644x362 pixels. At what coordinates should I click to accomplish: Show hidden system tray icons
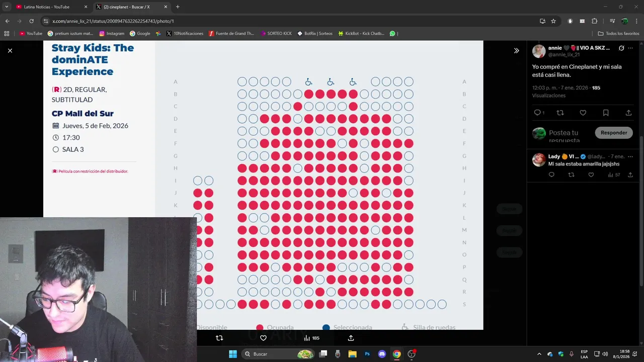tap(539, 354)
